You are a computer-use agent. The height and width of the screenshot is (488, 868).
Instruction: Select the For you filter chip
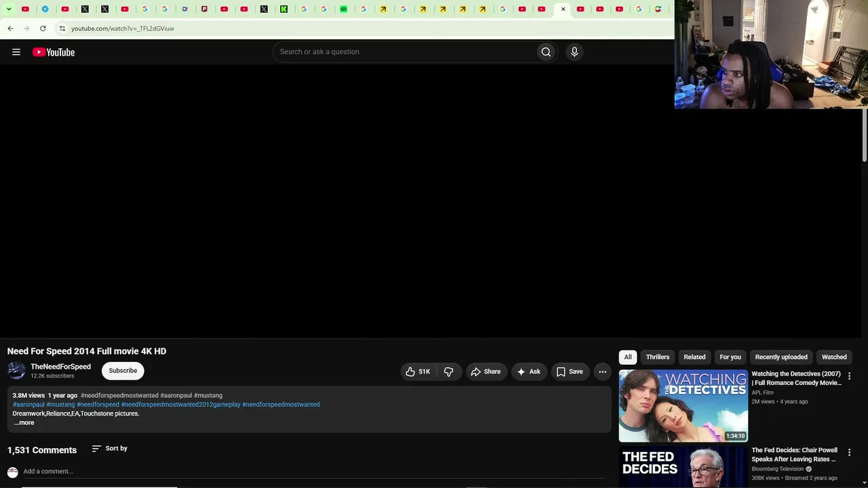pos(730,357)
